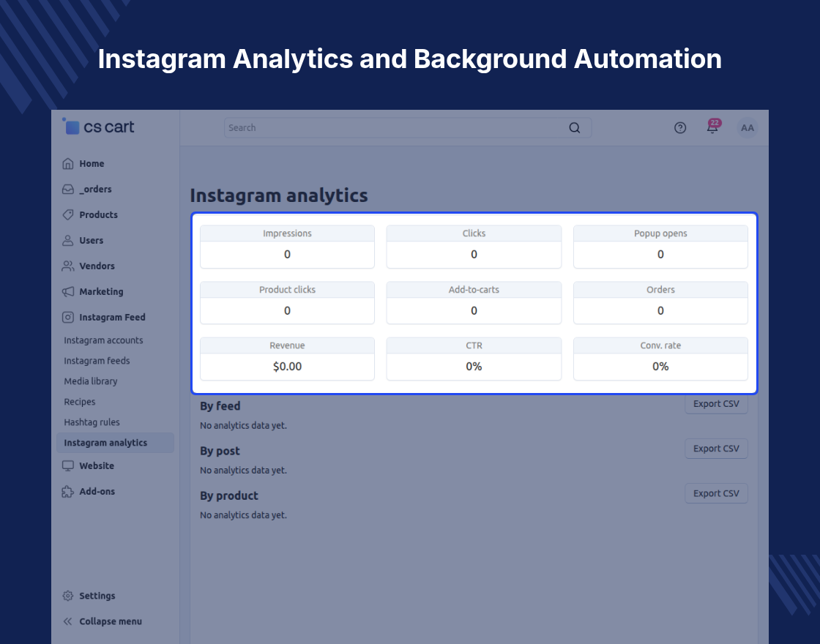The width and height of the screenshot is (820, 644).
Task: Click the CS-Cart logo
Action: pyautogui.click(x=98, y=127)
